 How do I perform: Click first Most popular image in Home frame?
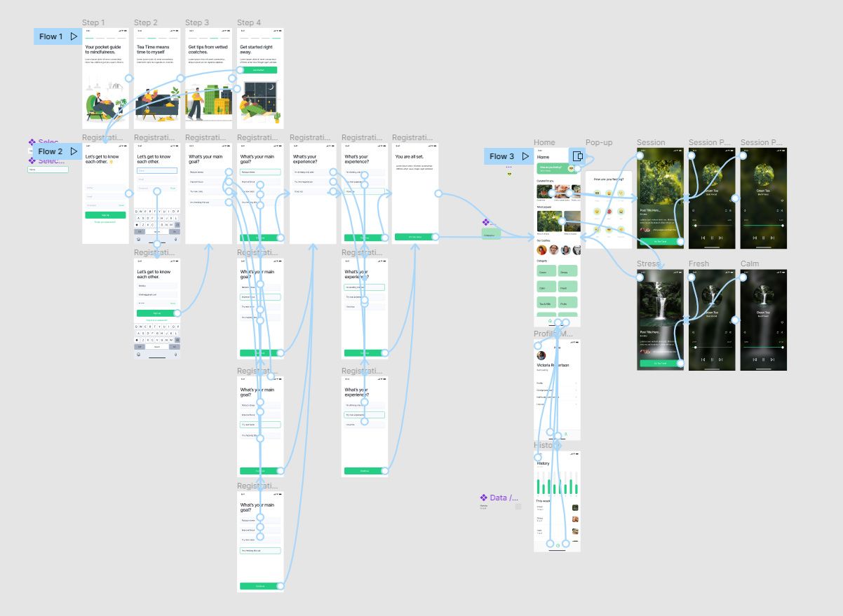[548, 221]
